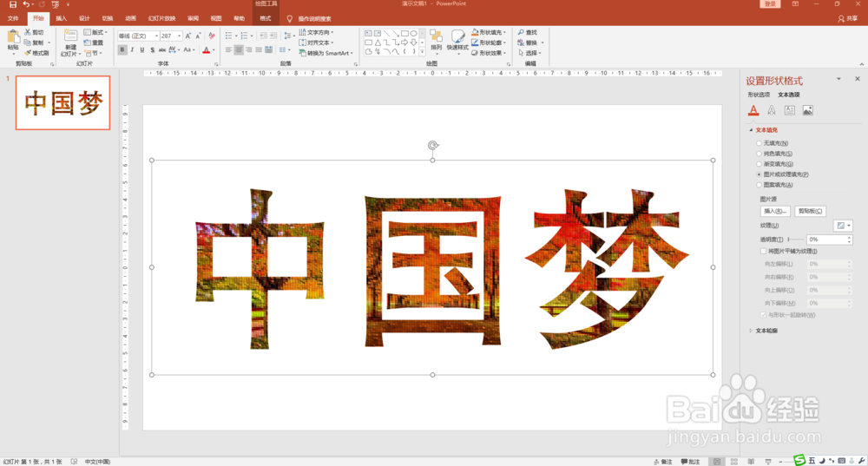Image resolution: width=868 pixels, height=466 pixels.
Task: Open the File (文件) menu
Action: pyautogui.click(x=13, y=19)
